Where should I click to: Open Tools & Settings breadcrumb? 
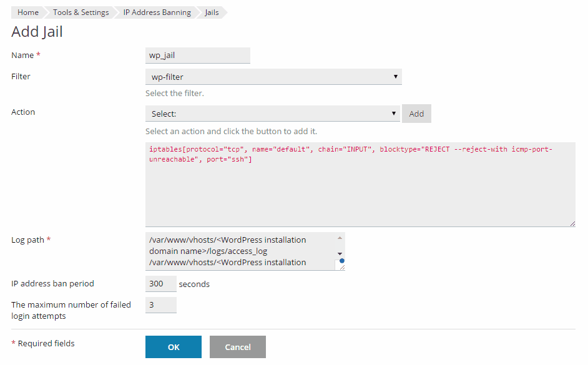tap(81, 12)
